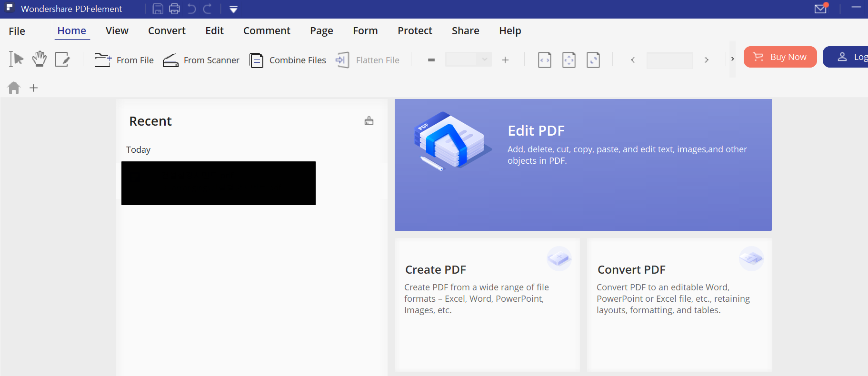Clear the Recent list broom icon
This screenshot has width=868, height=376.
(x=369, y=121)
